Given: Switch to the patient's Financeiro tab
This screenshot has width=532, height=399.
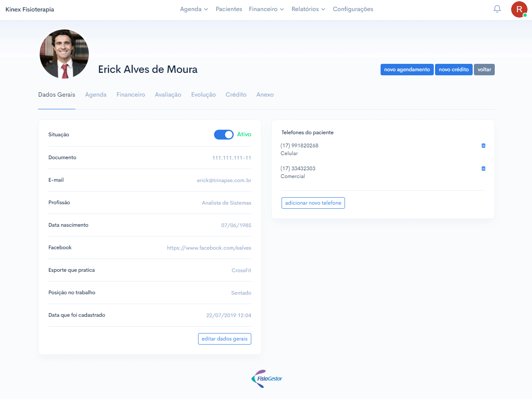Looking at the screenshot, I should 131,95.
